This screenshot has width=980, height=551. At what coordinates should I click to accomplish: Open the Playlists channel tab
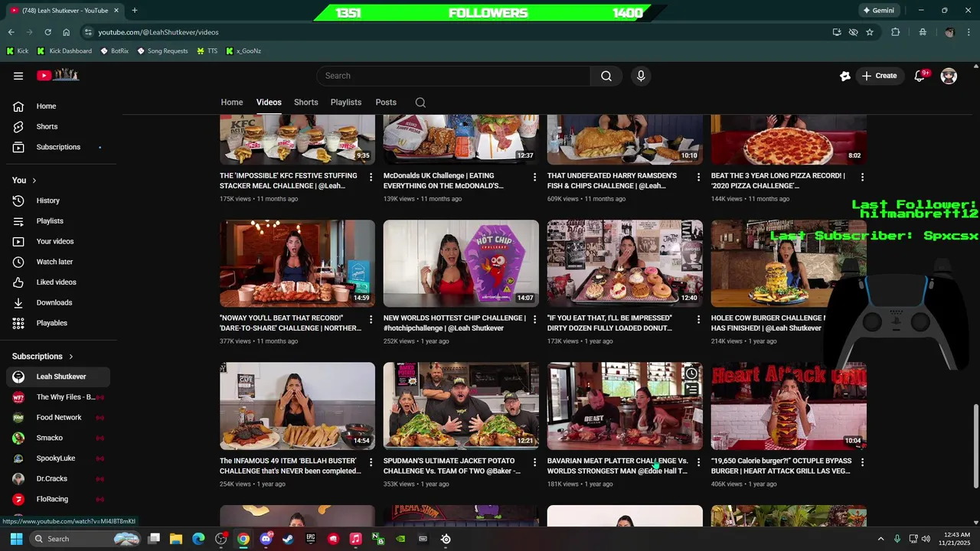346,103
